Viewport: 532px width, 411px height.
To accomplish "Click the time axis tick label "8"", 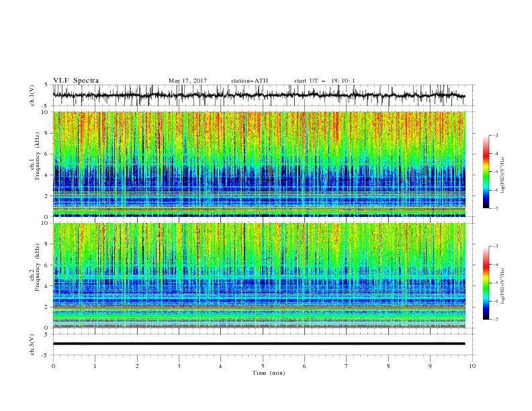I will (388, 366).
